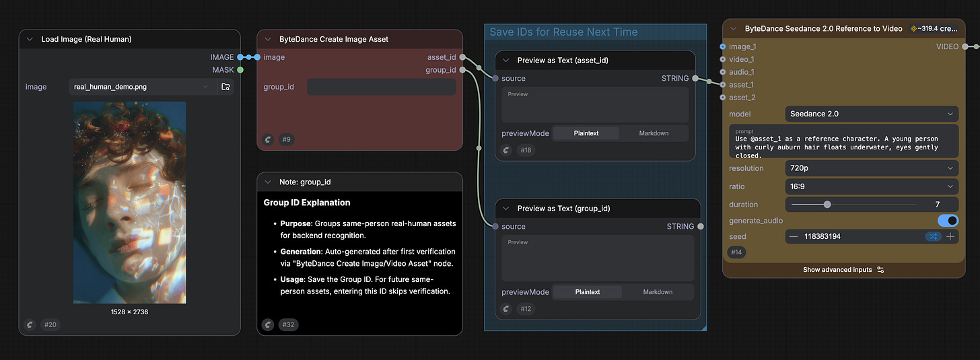Click the round icon beside badge #20
The height and width of the screenshot is (360, 980).
[x=30, y=324]
